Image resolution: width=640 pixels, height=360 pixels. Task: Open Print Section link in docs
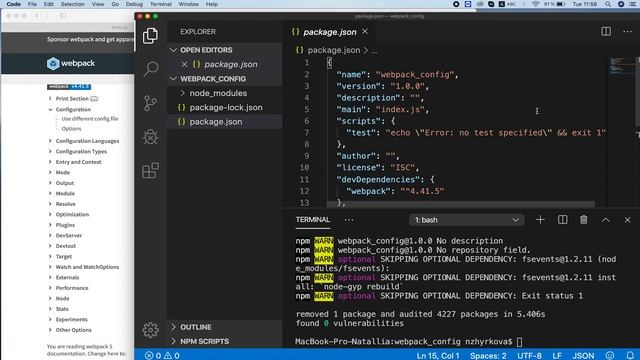pyautogui.click(x=77, y=99)
